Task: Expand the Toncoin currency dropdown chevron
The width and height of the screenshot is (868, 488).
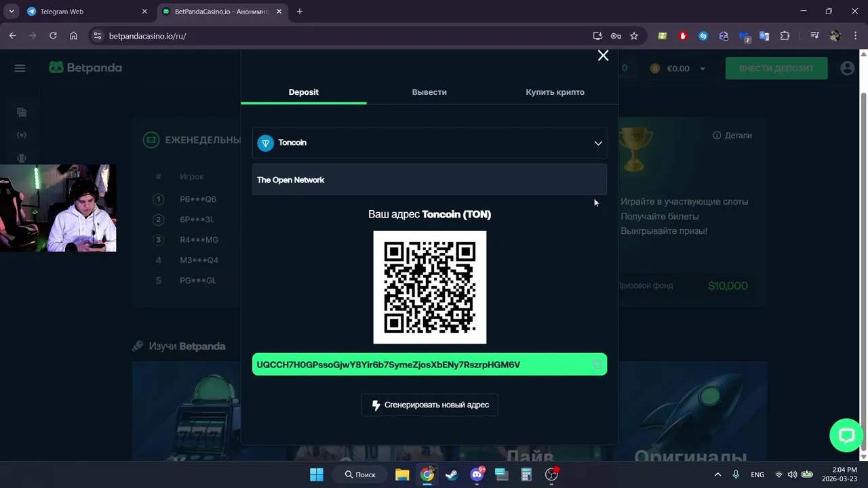Action: point(598,143)
